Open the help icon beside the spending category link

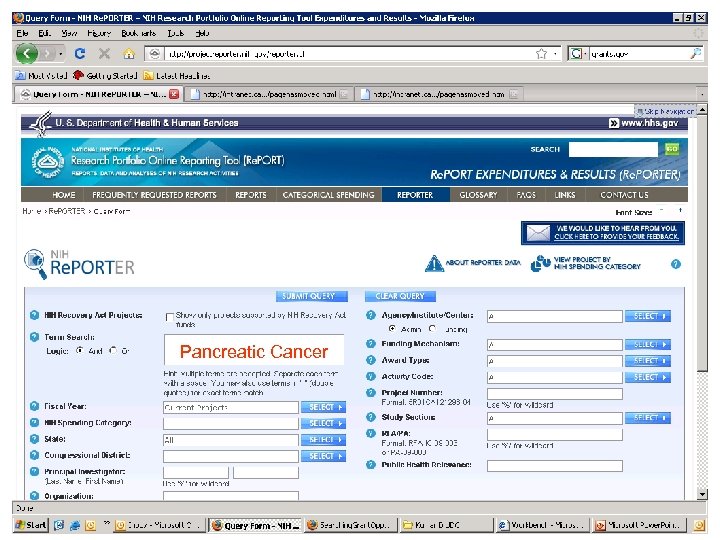pos(675,264)
